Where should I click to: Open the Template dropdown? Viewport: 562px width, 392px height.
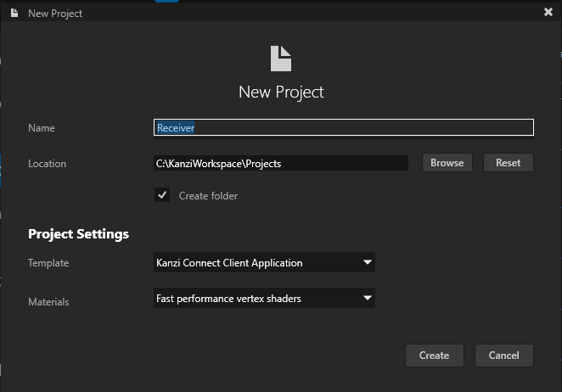(x=264, y=262)
